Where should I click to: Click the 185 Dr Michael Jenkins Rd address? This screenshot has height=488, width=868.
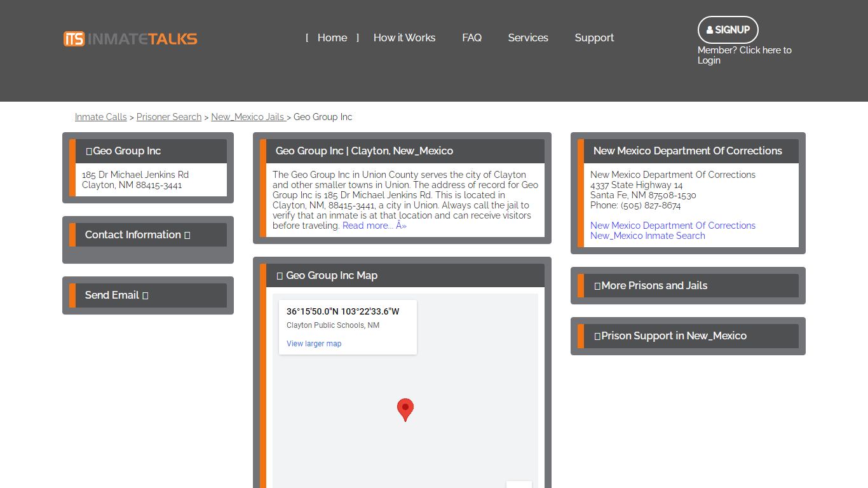[x=135, y=175]
